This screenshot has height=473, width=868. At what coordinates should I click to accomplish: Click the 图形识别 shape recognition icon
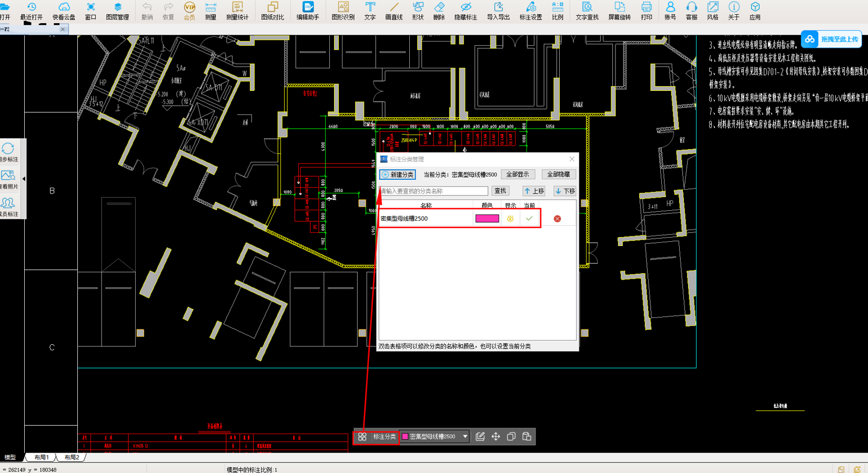[343, 11]
